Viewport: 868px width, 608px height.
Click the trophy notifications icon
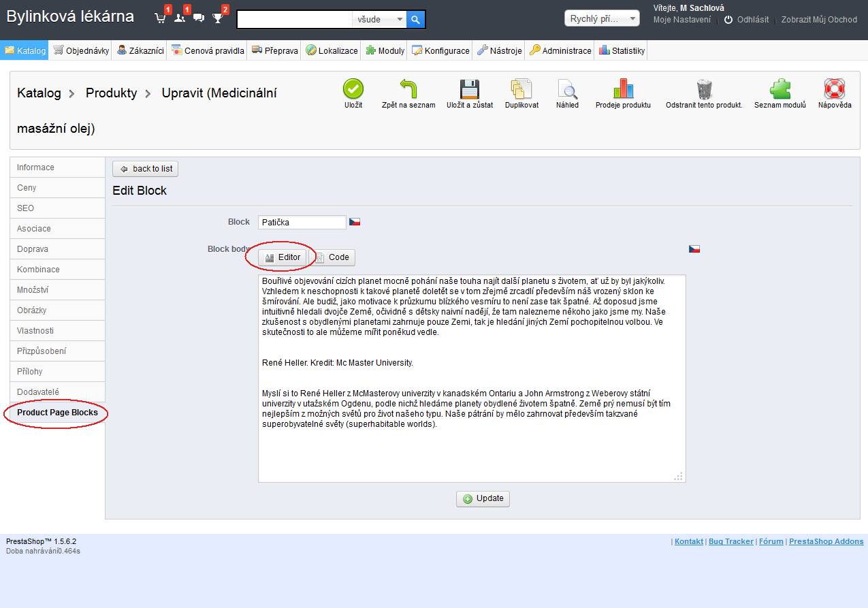[x=218, y=18]
